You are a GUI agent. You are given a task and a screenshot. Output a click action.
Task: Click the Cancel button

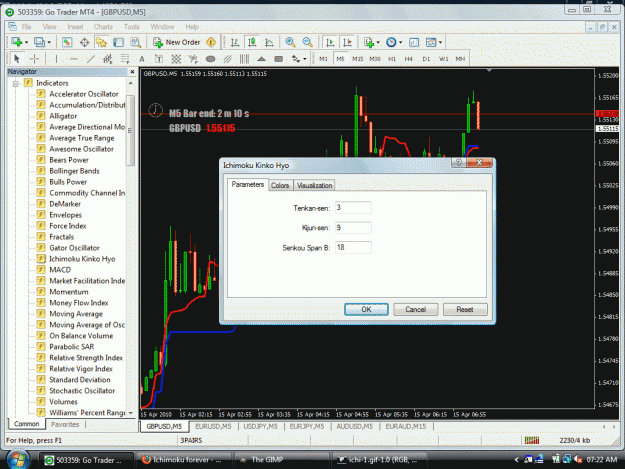coord(415,309)
